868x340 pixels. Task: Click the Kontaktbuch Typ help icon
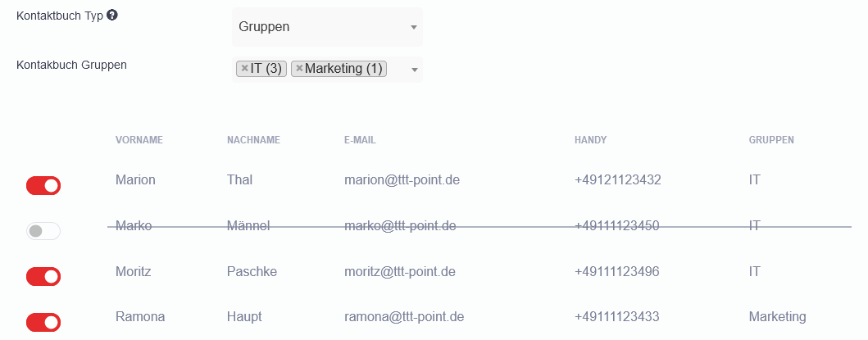tap(112, 16)
